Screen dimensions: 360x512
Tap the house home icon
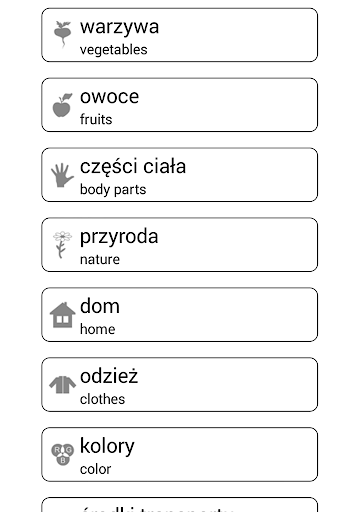(x=62, y=315)
